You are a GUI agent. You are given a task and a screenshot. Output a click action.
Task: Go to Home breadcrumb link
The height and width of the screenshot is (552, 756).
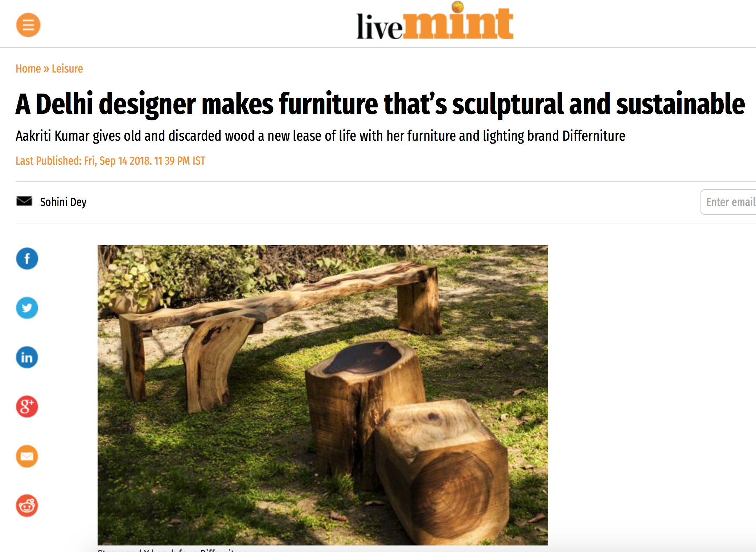28,69
